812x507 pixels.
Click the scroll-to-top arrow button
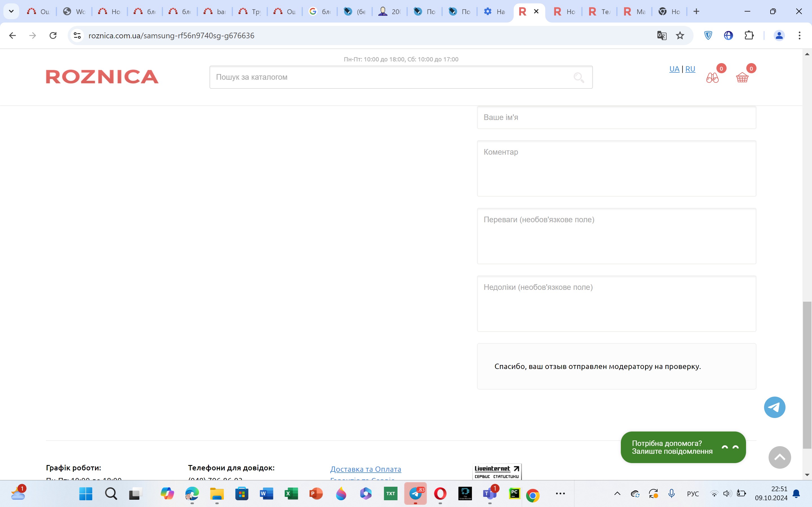780,457
